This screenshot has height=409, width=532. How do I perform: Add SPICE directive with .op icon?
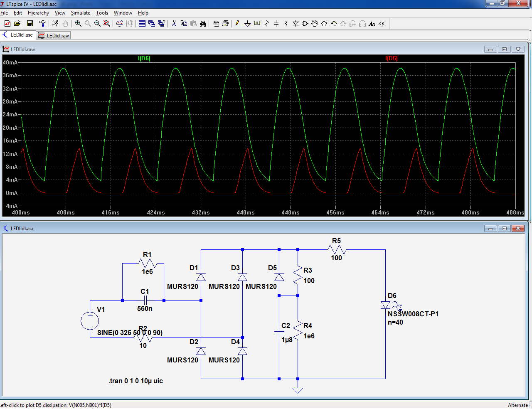(x=382, y=24)
